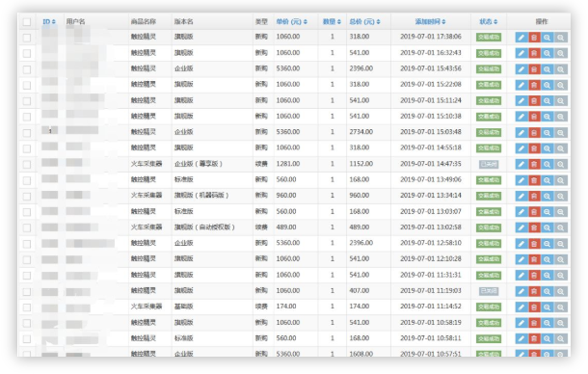Click the 版本名 column header

coord(184,22)
